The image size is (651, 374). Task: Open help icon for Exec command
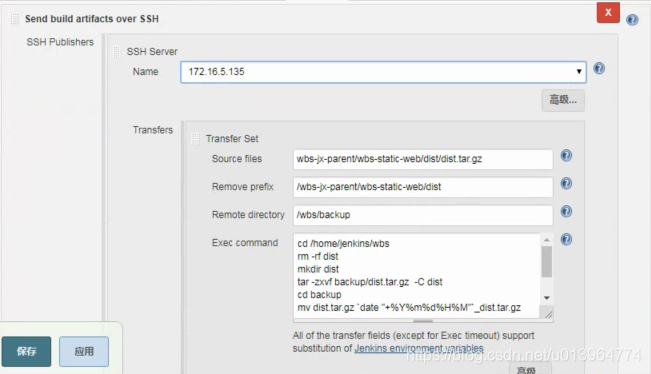point(566,240)
